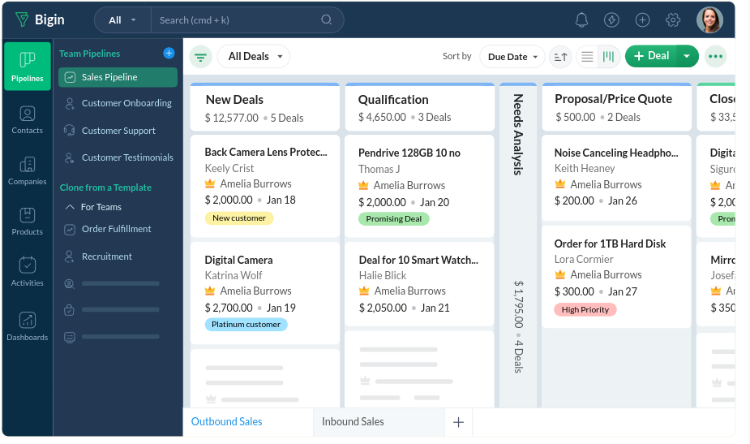Open Dashboards from the sidebar
The image size is (750, 444).
coord(27,326)
